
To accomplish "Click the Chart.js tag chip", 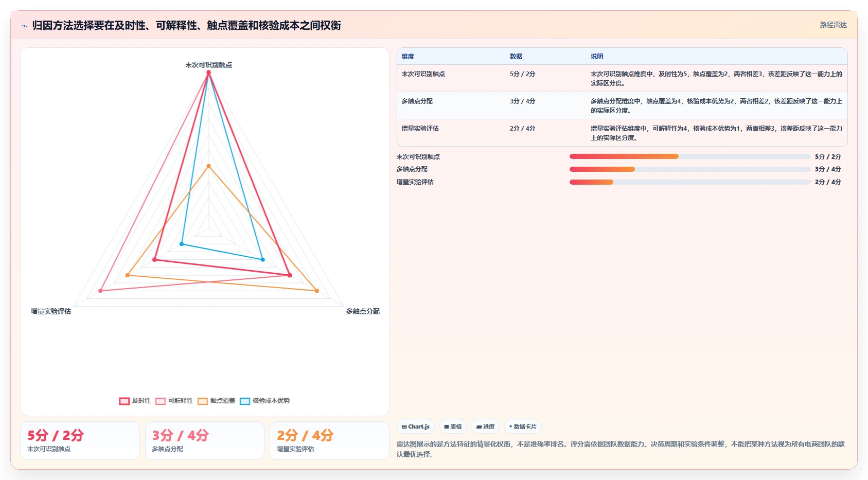I will click(416, 426).
